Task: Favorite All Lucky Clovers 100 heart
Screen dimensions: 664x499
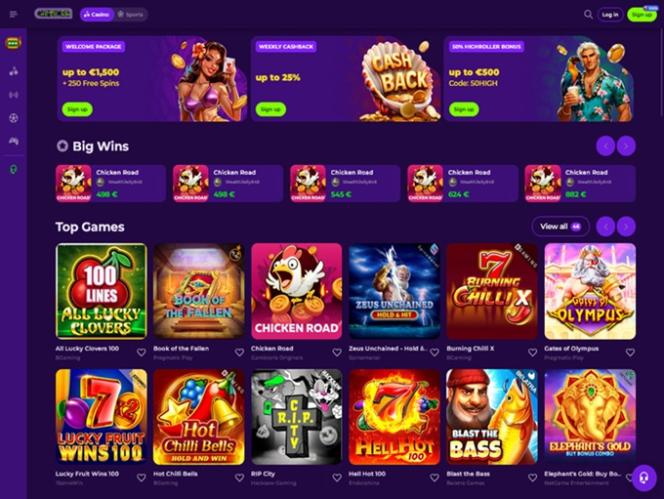Action: click(141, 352)
